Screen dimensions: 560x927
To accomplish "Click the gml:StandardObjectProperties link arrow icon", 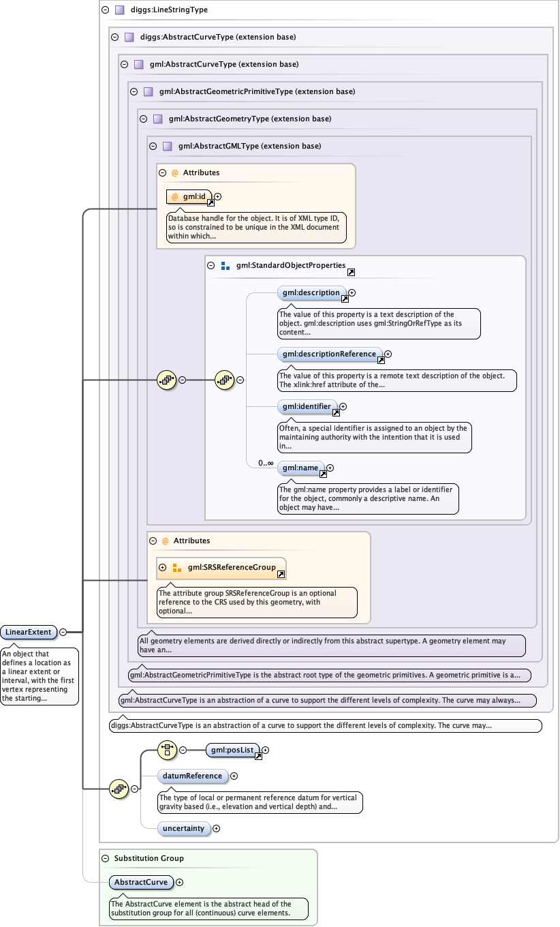I will [x=351, y=272].
